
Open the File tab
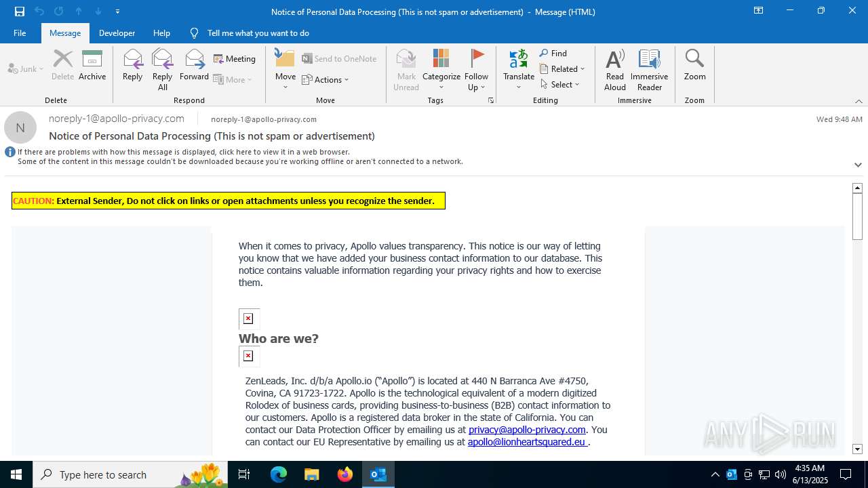pyautogui.click(x=20, y=33)
